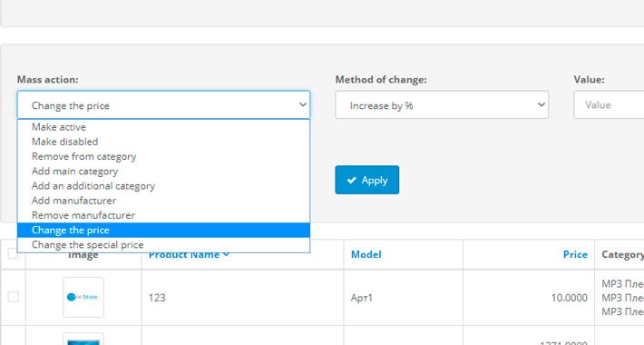Toggle the select-all checkbox in table header
Image resolution: width=644 pixels, height=345 pixels.
click(x=13, y=253)
